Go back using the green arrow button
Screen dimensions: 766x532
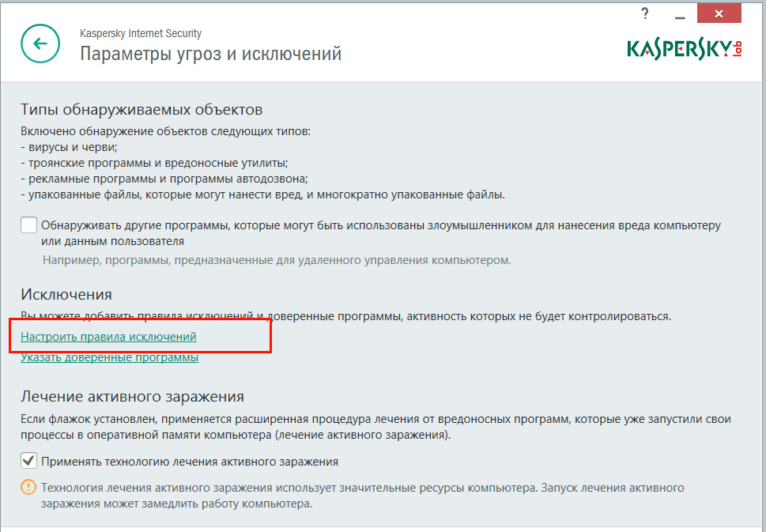pyautogui.click(x=40, y=43)
